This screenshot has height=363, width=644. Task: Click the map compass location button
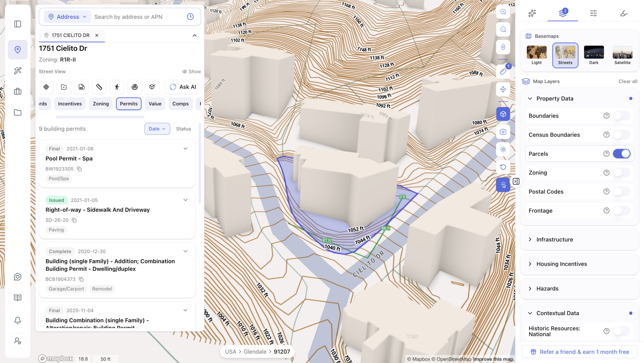pyautogui.click(x=503, y=47)
